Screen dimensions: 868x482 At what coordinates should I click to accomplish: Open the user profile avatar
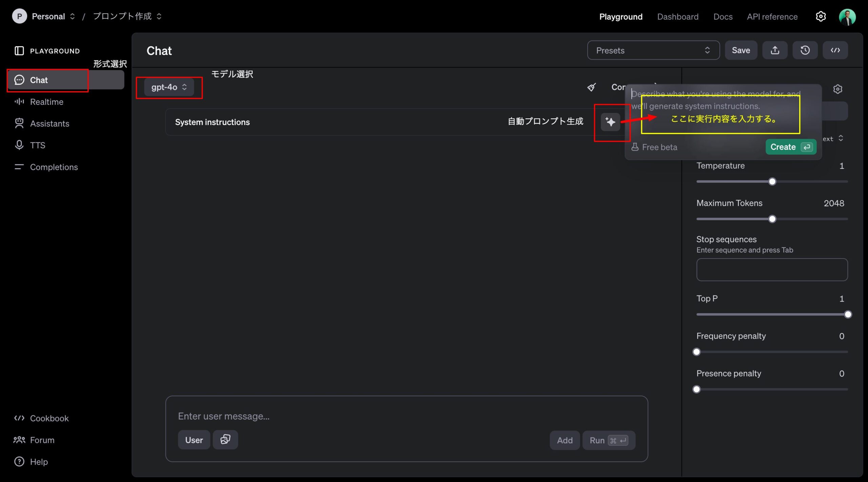click(847, 17)
